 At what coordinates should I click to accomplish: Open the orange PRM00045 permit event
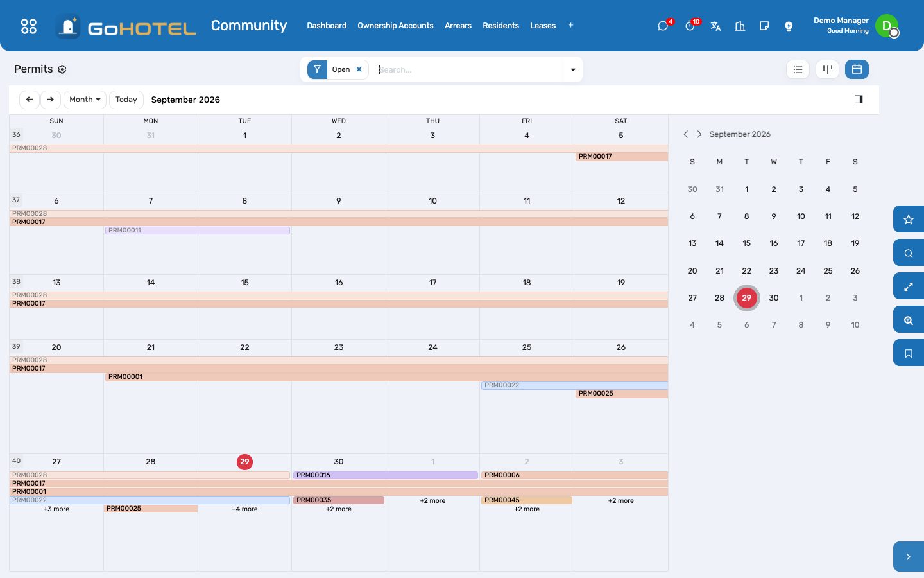tap(527, 500)
